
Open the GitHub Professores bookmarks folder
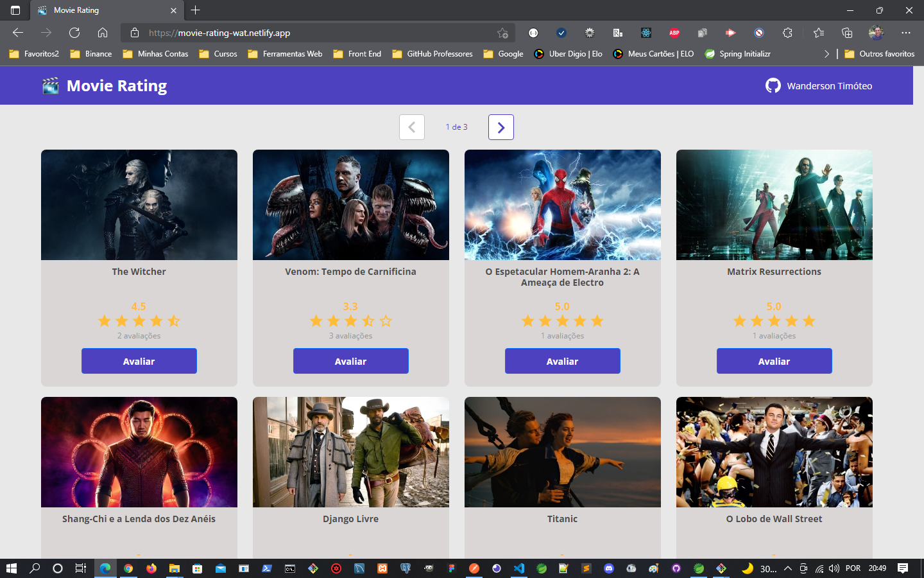(432, 54)
